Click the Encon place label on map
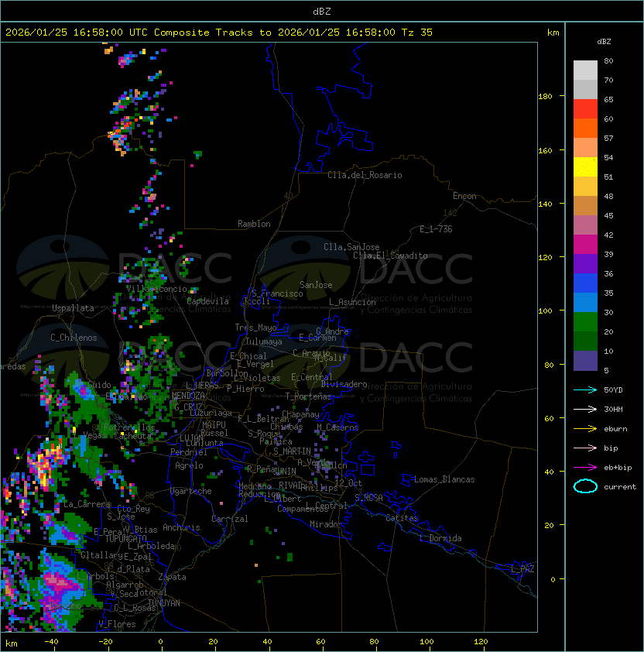The image size is (644, 652). click(x=464, y=196)
